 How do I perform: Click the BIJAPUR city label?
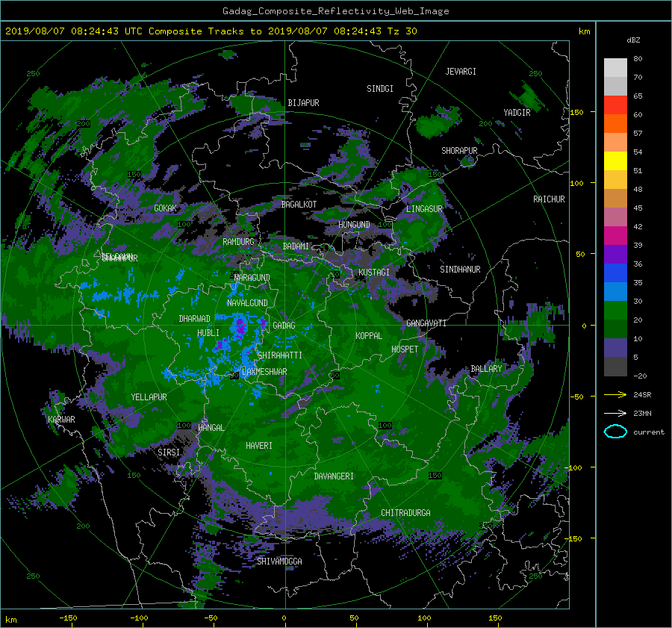pos(303,103)
